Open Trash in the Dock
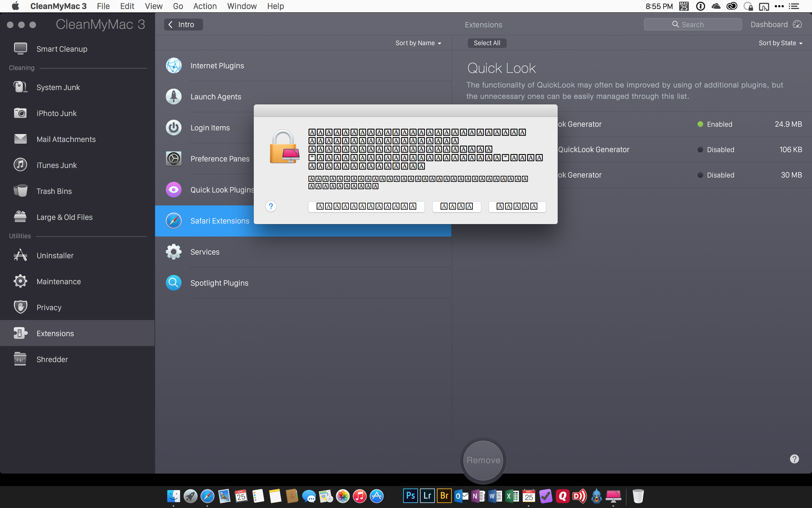This screenshot has height=508, width=812. [x=638, y=496]
